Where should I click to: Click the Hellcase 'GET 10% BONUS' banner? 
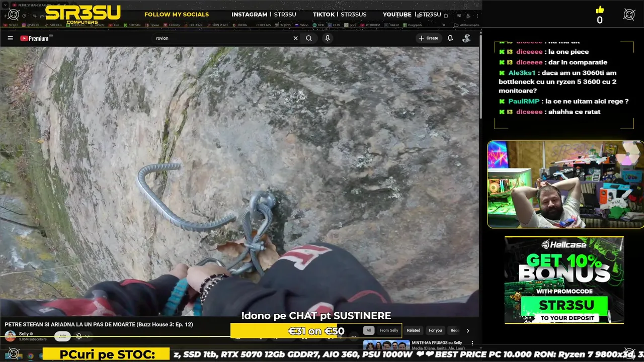click(x=564, y=280)
